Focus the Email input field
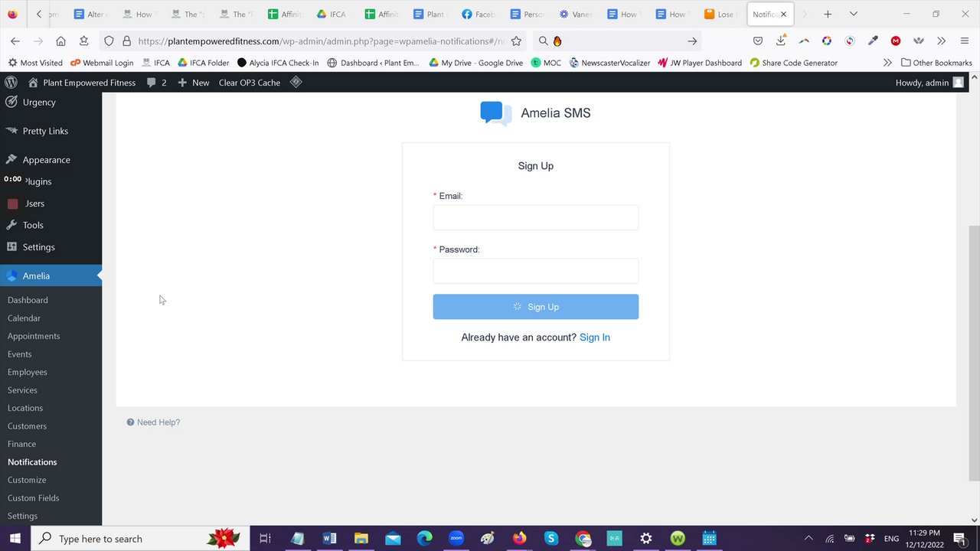The width and height of the screenshot is (980, 551). click(x=535, y=217)
